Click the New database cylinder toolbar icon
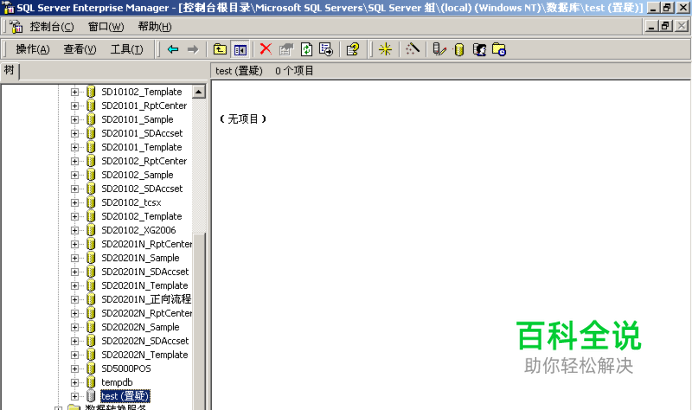 tap(459, 49)
